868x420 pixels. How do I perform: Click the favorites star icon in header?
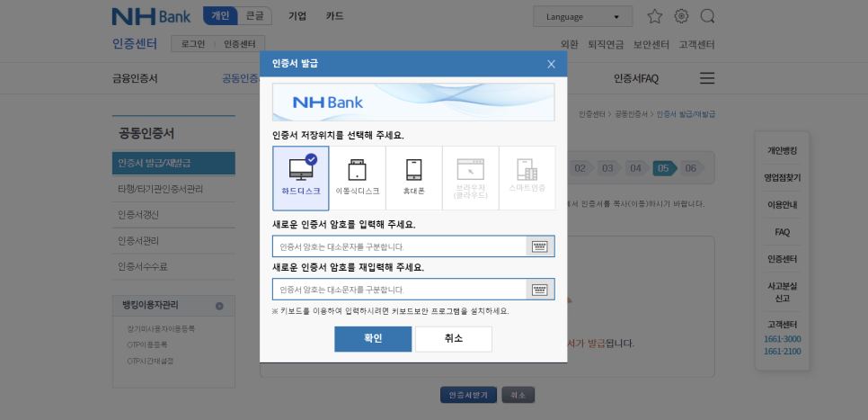pyautogui.click(x=655, y=16)
